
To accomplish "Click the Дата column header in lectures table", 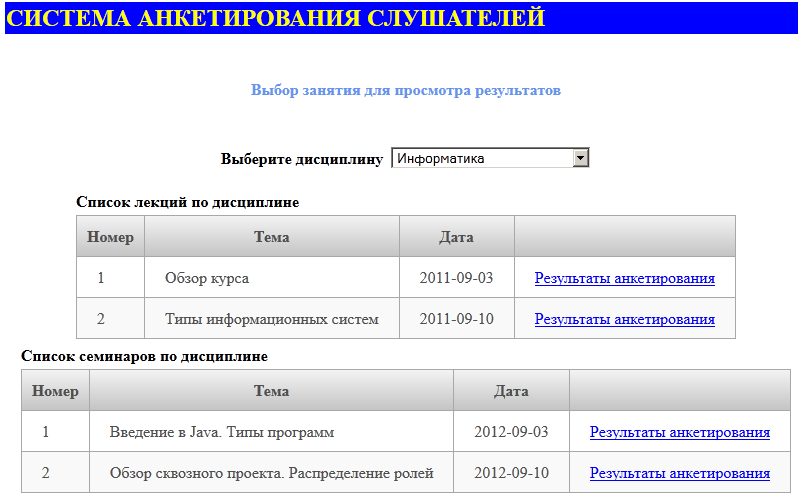I will pyautogui.click(x=457, y=237).
